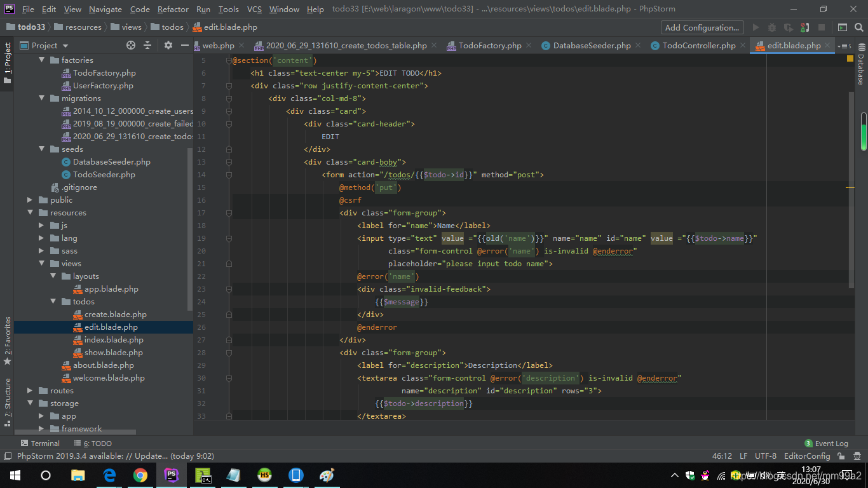Click cursor position 46:12 in status bar
The width and height of the screenshot is (868, 488).
[x=722, y=456]
